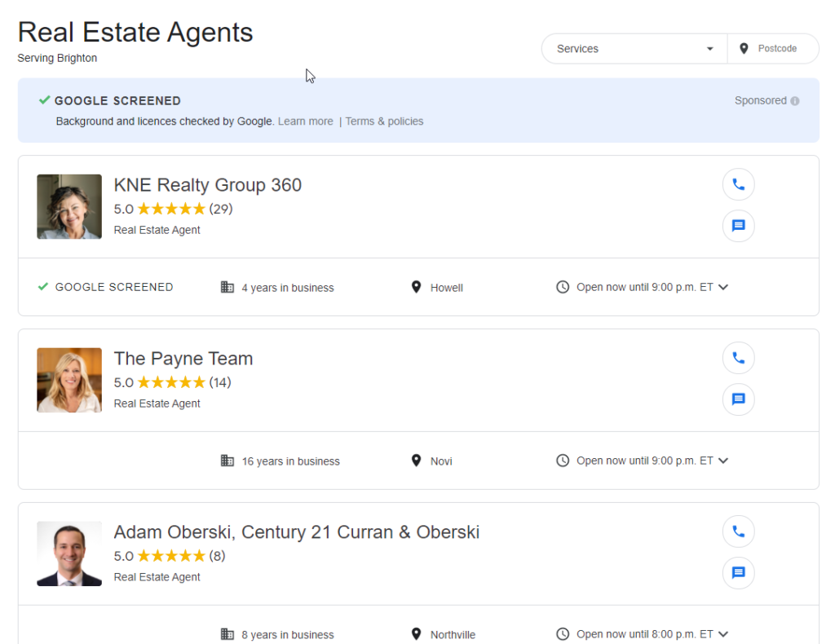Click KNE Realty's Google Screened checkmark badge

pyautogui.click(x=43, y=287)
